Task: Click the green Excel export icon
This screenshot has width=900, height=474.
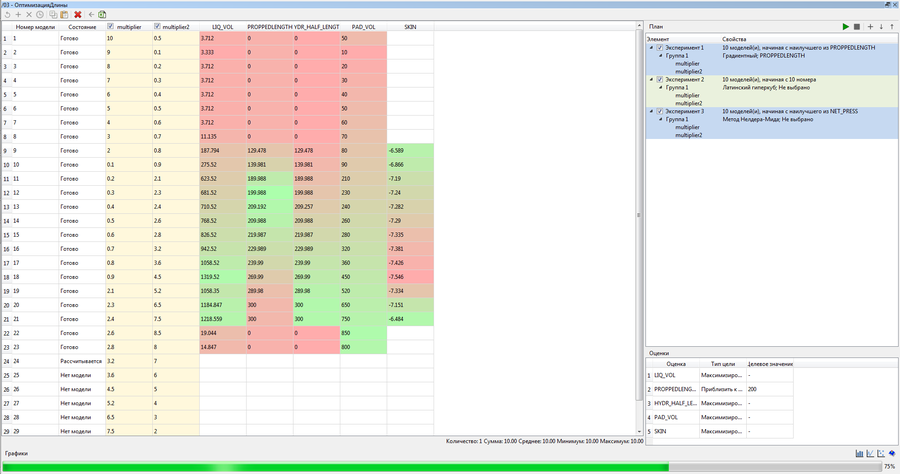Action: 102,15
